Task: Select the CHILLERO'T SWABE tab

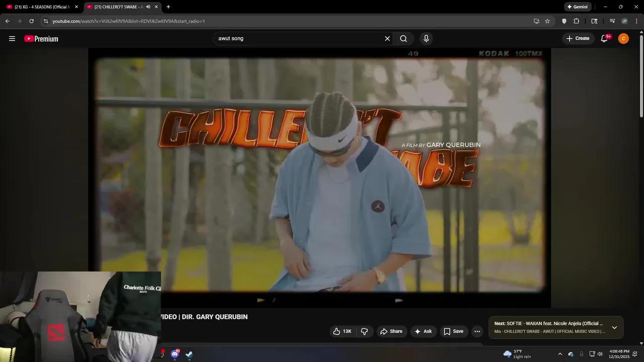Action: click(x=118, y=7)
